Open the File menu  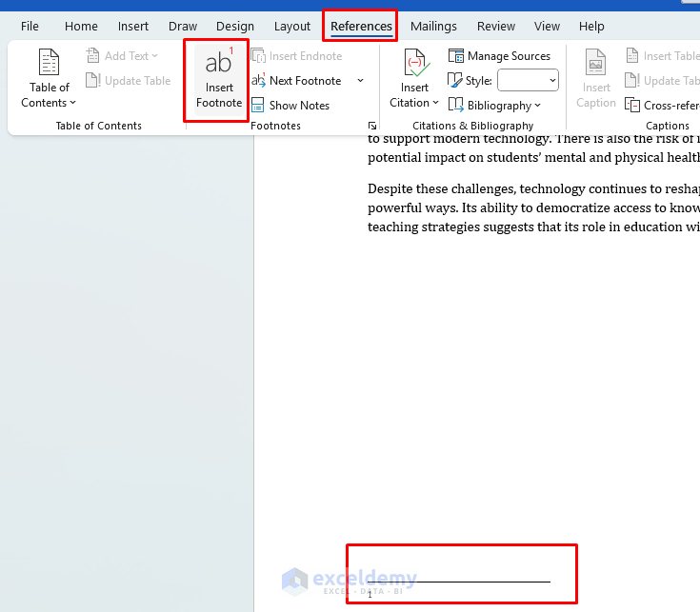[30, 27]
